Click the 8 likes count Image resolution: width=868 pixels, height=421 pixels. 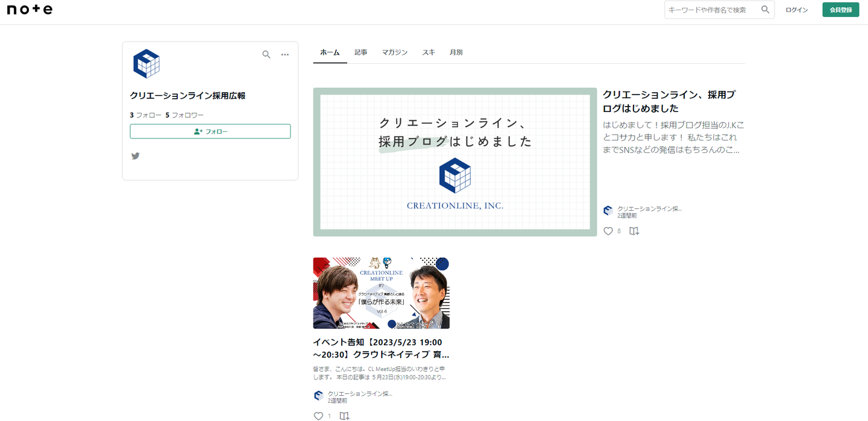619,231
